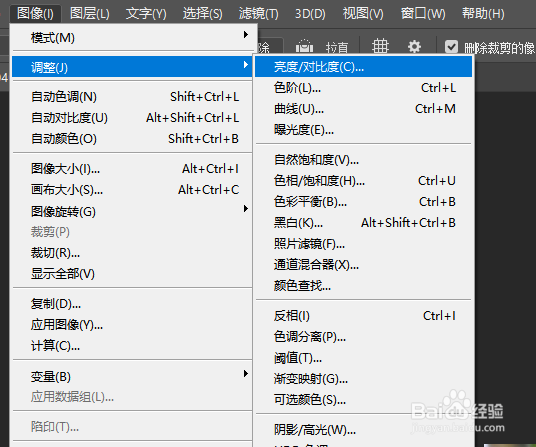This screenshot has width=536, height=447.
Task: Open the 视图(V) menu
Action: pyautogui.click(x=363, y=14)
